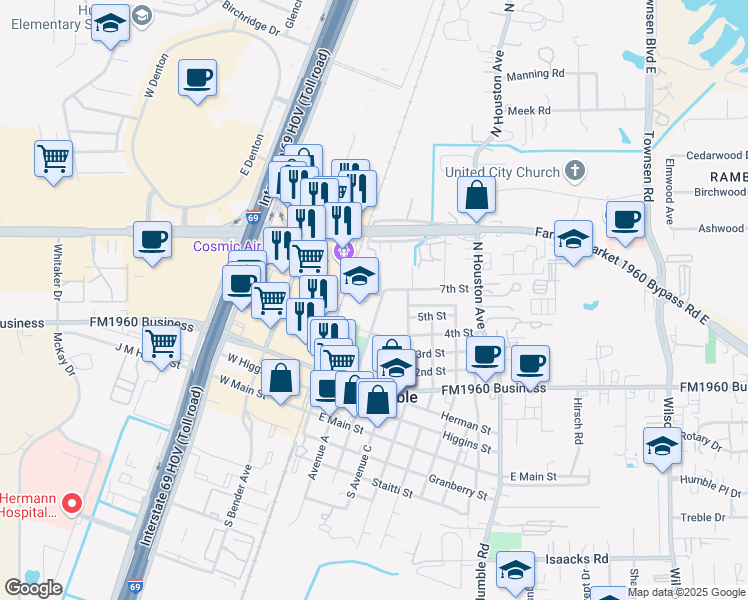Click the Cosmic Air label
This screenshot has width=748, height=600.
tap(227, 246)
